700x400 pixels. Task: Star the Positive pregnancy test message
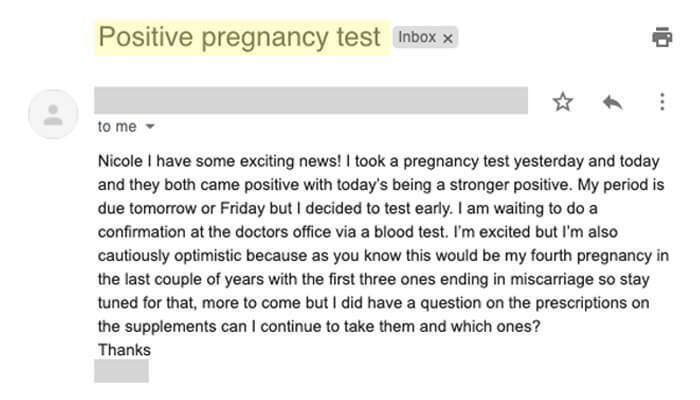point(562,102)
